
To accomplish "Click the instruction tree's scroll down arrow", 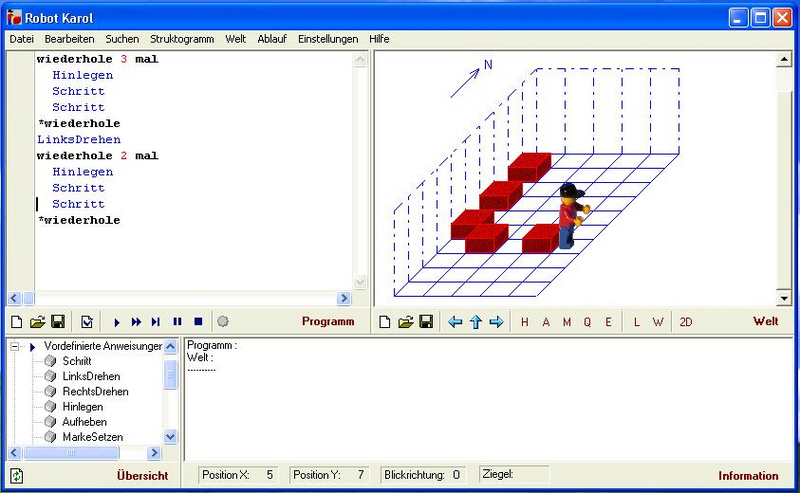I will (170, 437).
